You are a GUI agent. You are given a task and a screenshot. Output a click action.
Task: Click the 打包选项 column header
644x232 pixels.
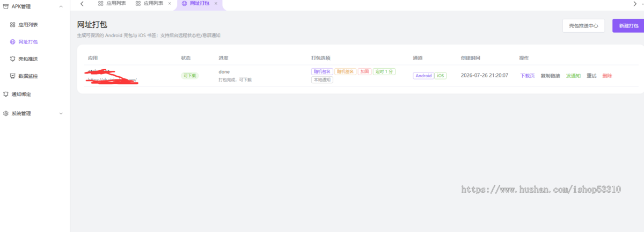321,58
